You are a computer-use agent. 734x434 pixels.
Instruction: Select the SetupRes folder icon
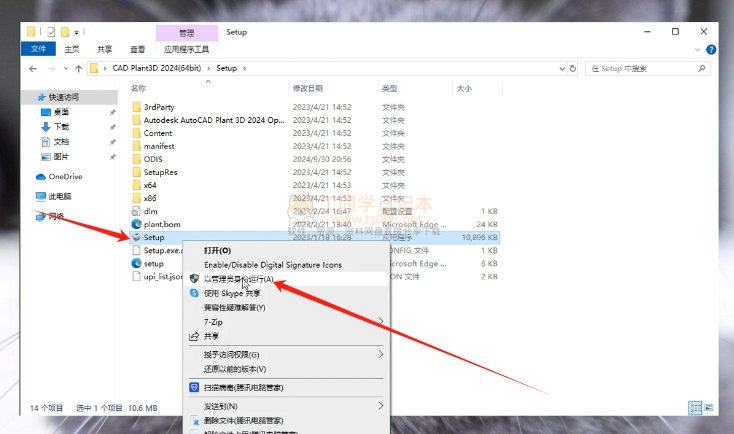(x=136, y=172)
